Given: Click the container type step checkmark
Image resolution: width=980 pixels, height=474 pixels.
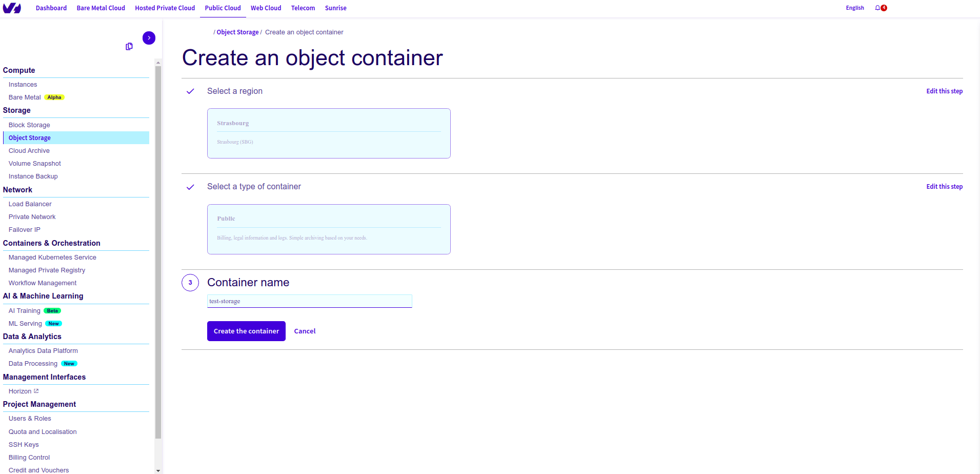Looking at the screenshot, I should 190,187.
